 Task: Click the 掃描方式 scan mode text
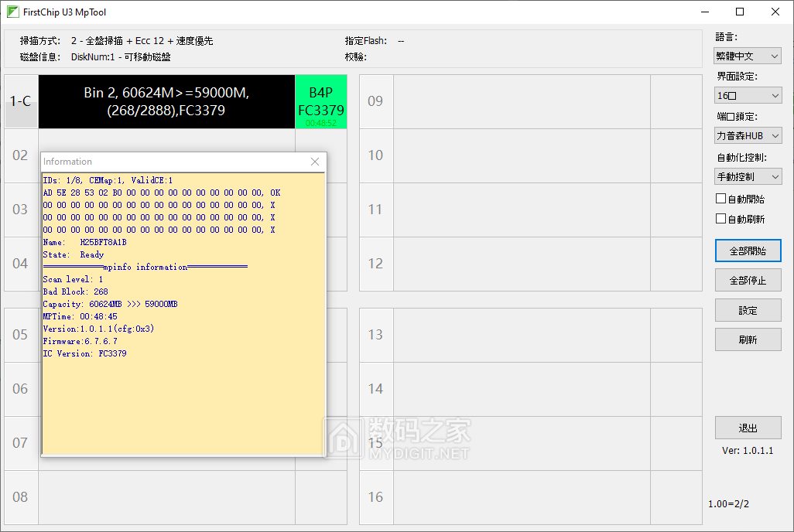tap(116, 41)
